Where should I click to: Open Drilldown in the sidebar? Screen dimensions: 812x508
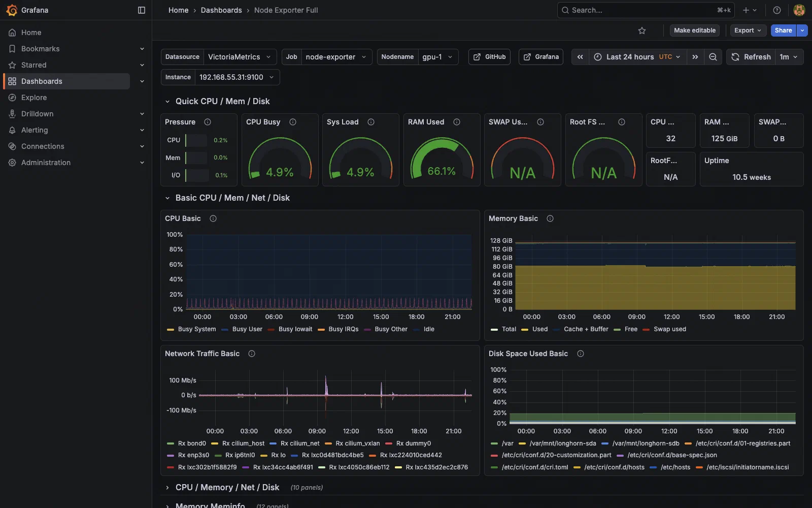[37, 114]
